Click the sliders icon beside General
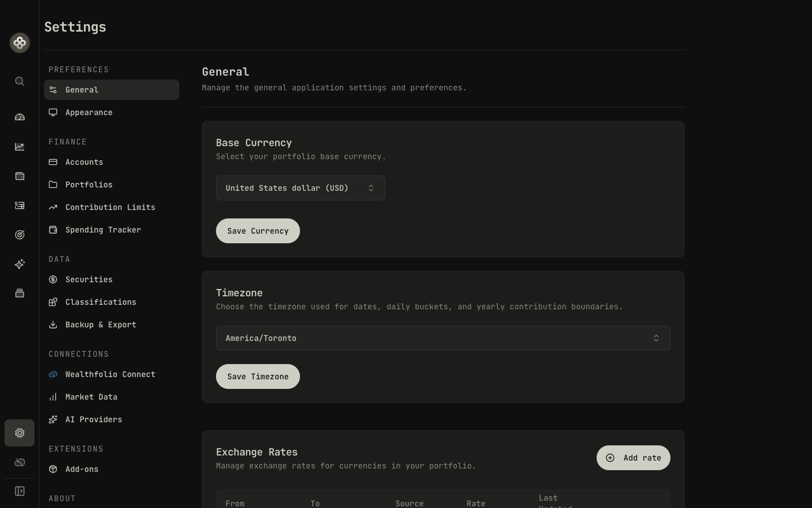812x508 pixels. coord(53,90)
